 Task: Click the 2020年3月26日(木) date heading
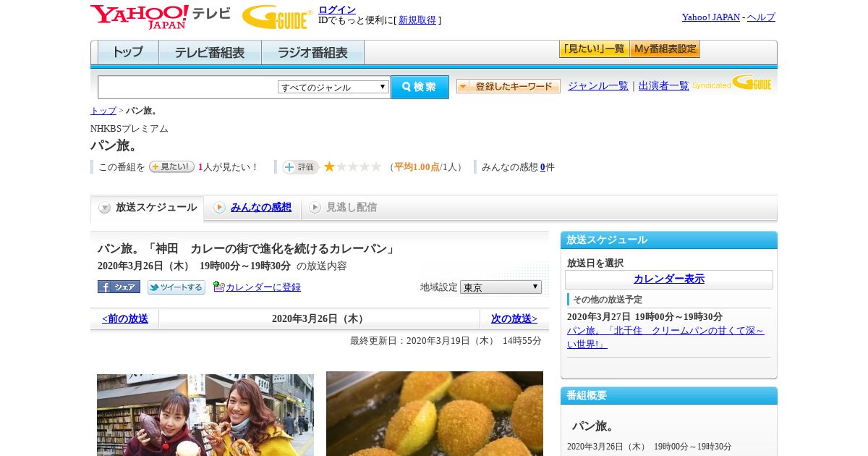coord(319,318)
